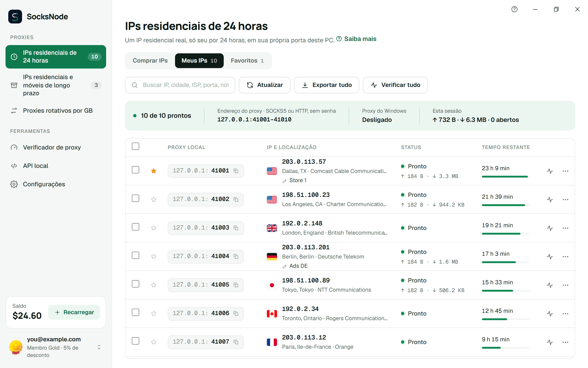Click the SocksNode logo icon
This screenshot has width=588, height=368.
point(15,17)
